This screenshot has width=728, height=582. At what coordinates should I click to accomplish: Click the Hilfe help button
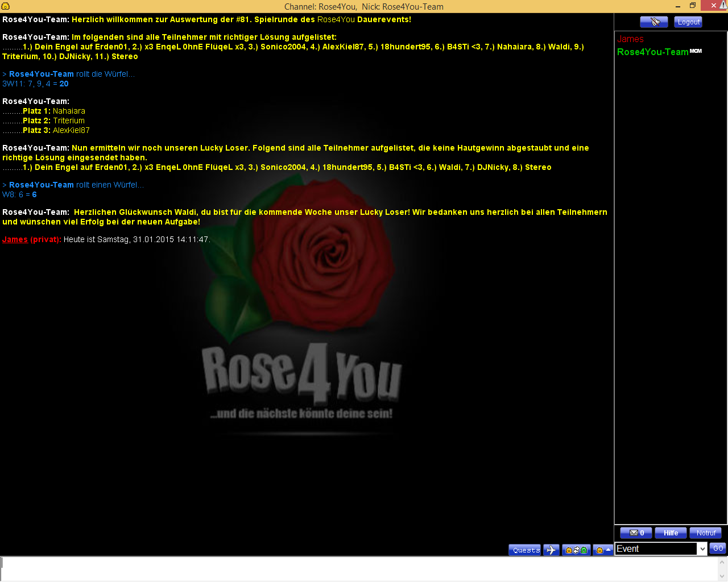coord(671,533)
